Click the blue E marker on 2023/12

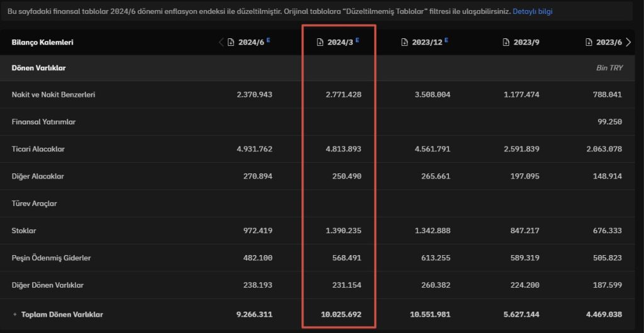click(x=447, y=40)
